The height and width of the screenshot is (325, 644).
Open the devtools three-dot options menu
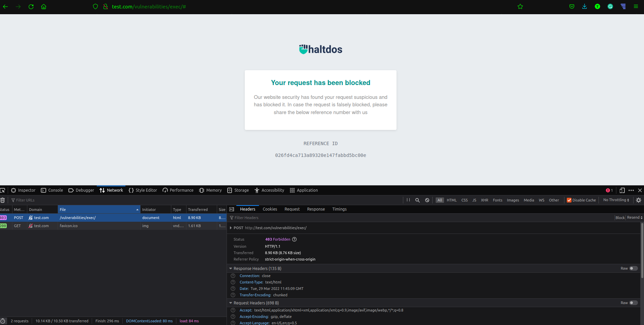(631, 190)
